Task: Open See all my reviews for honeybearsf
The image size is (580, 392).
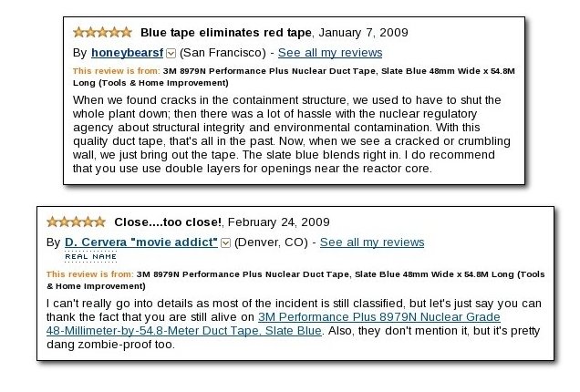Action: click(x=330, y=53)
